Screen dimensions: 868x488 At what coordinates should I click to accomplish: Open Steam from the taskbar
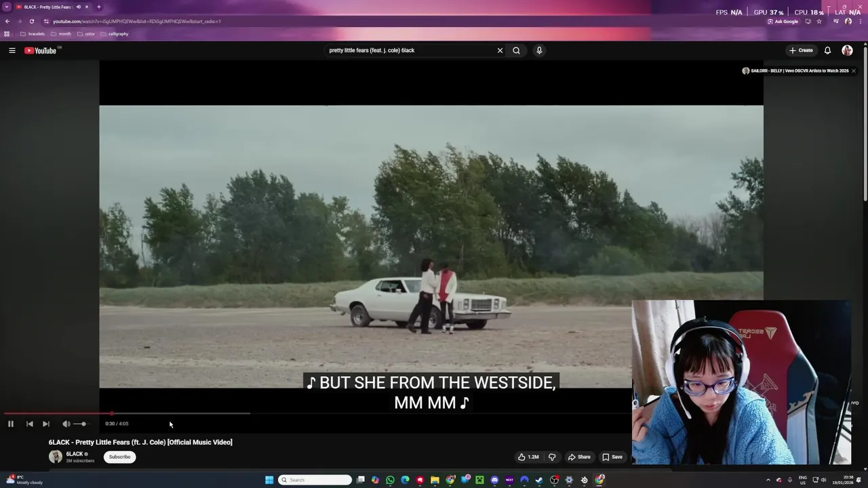click(539, 480)
